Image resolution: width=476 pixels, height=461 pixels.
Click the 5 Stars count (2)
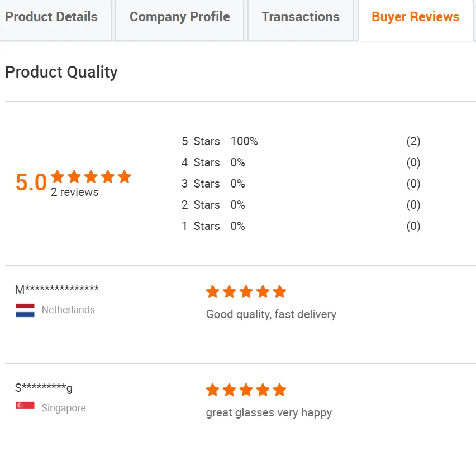click(413, 142)
